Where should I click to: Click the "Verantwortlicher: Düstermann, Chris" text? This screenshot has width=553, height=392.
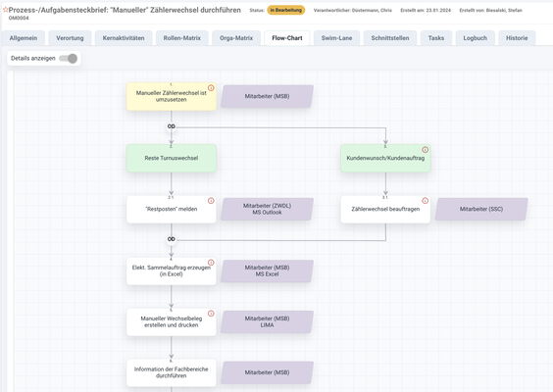tap(353, 10)
